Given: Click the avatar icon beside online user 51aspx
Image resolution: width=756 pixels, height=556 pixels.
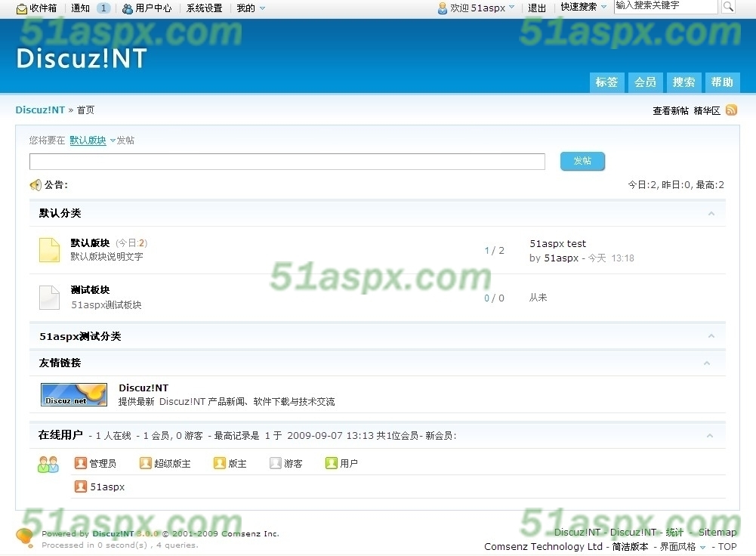Looking at the screenshot, I should pos(81,486).
